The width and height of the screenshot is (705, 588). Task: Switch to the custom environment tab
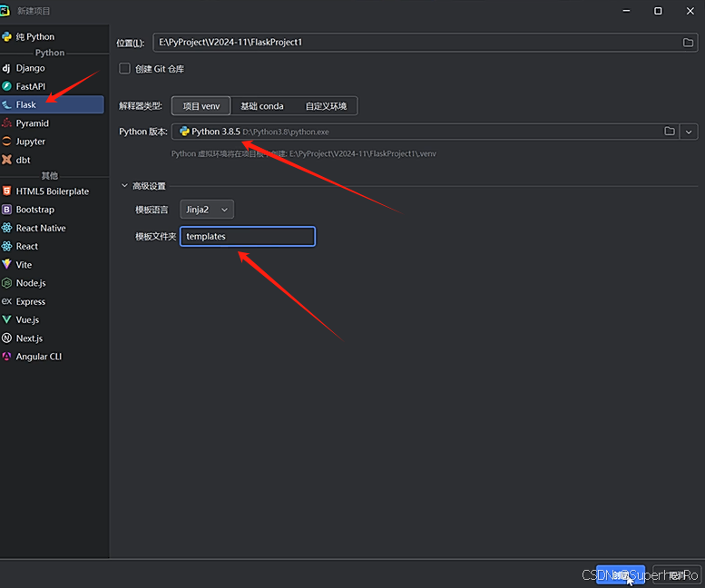click(326, 106)
